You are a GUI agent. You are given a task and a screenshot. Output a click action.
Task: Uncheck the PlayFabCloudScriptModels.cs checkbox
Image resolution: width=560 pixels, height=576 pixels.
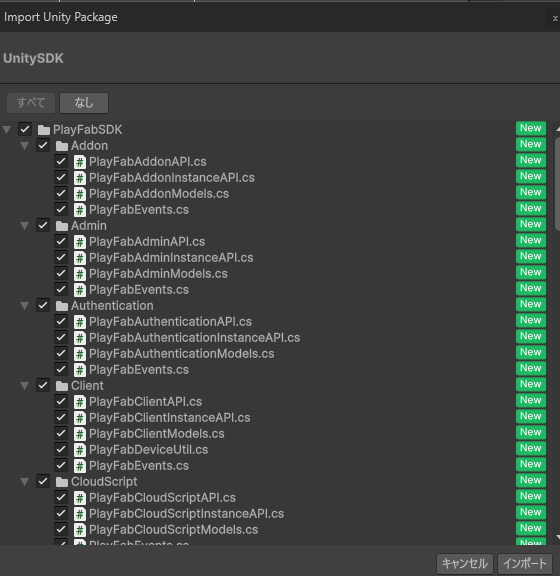(x=61, y=529)
